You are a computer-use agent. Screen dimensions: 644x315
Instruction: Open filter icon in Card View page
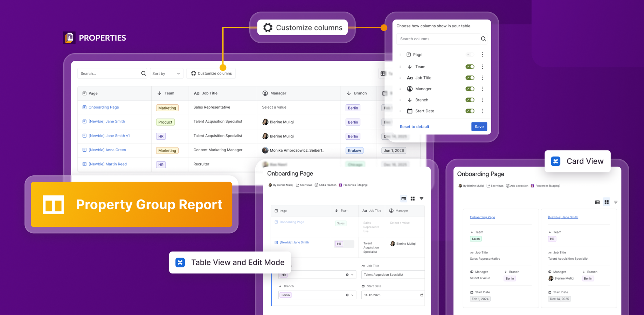616,202
